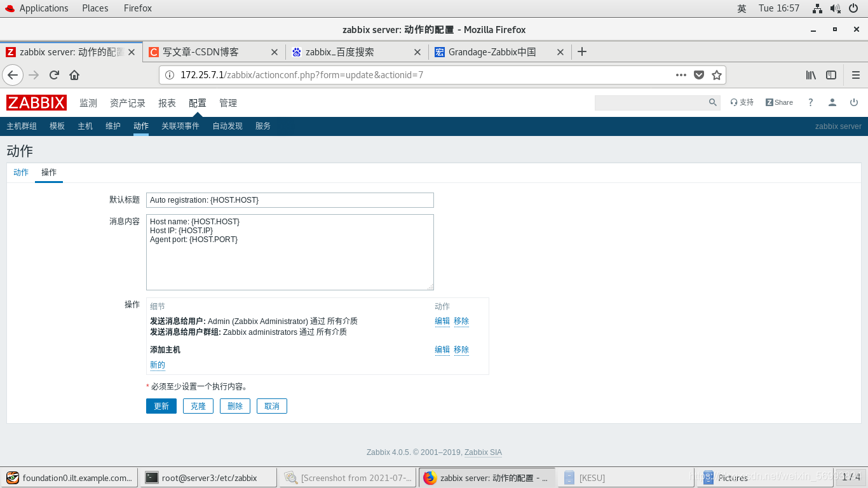
Task: Open page actions three-dot menu in address bar
Action: click(x=681, y=75)
